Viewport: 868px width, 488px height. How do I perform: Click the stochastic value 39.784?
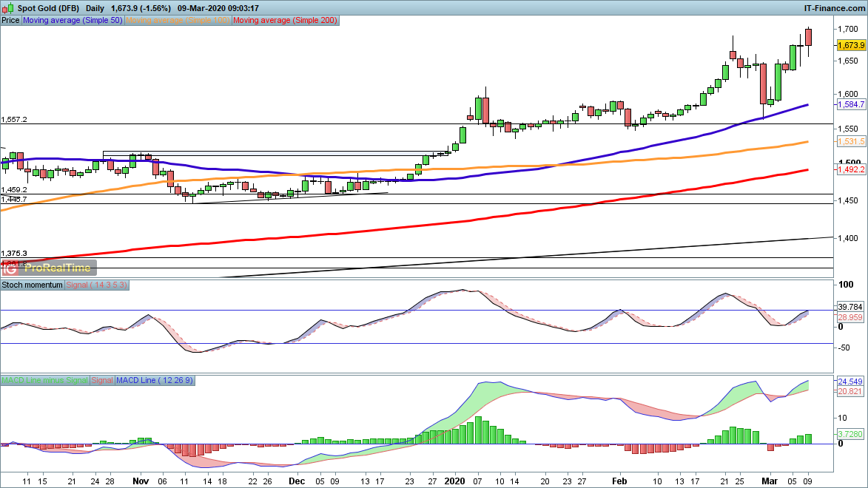pyautogui.click(x=850, y=307)
